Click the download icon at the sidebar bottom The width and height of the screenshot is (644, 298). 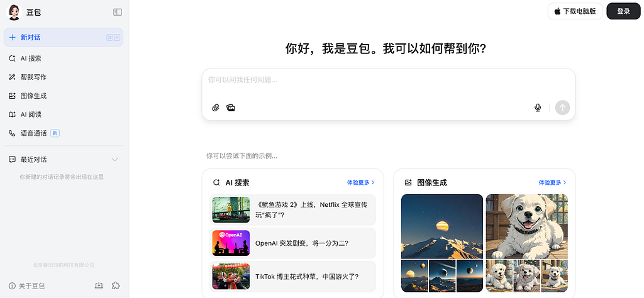pyautogui.click(x=99, y=285)
